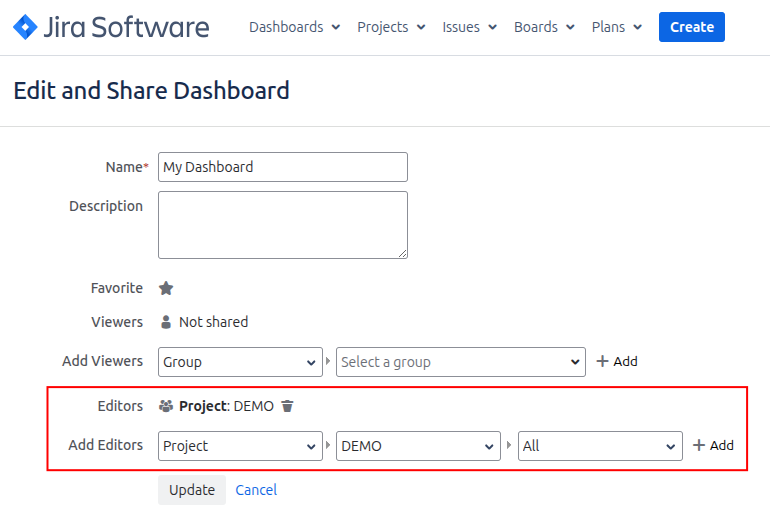770x522 pixels.
Task: Open the Projects menu
Action: point(391,27)
